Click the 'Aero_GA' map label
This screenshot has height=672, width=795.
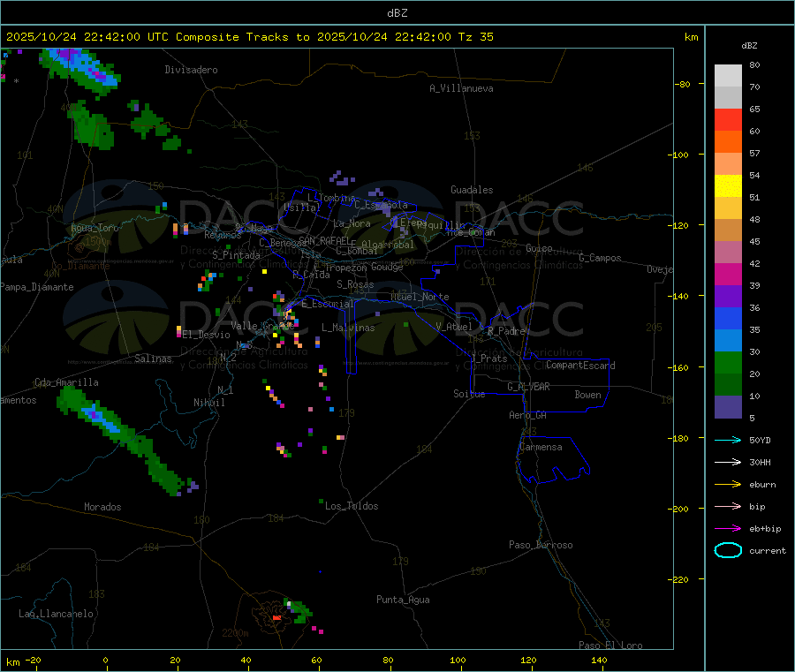click(528, 415)
